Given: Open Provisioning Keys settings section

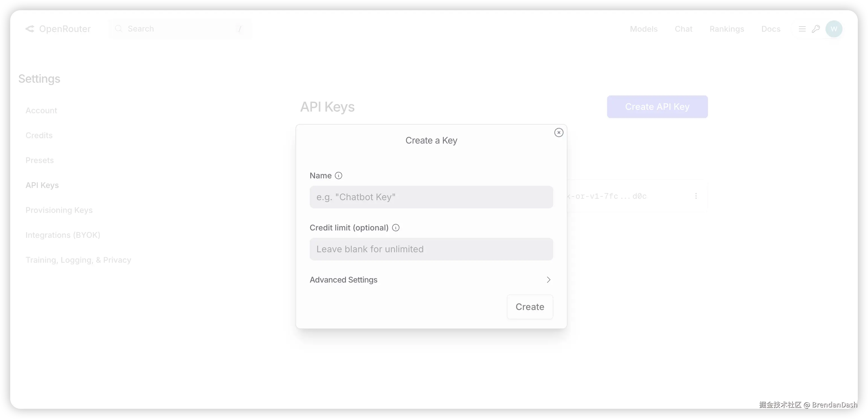Looking at the screenshot, I should 59,210.
